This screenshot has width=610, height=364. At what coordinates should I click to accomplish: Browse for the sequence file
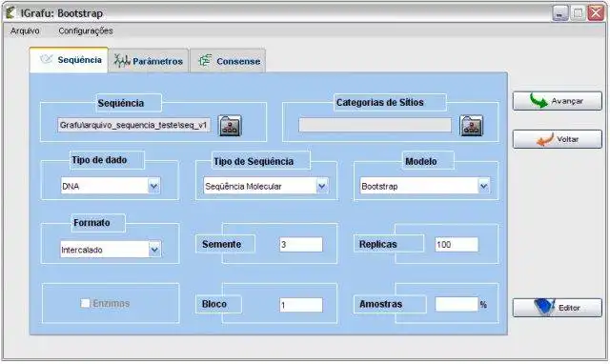click(230, 126)
